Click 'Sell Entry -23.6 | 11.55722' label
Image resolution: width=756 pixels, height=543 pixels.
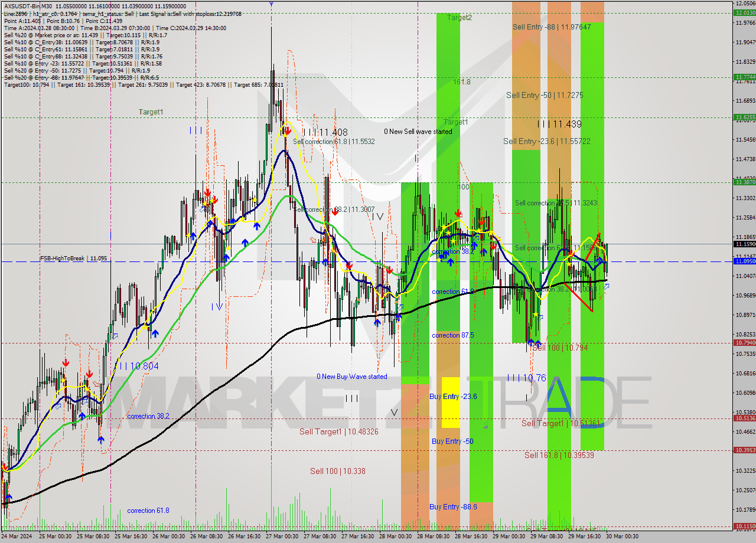pyautogui.click(x=547, y=142)
